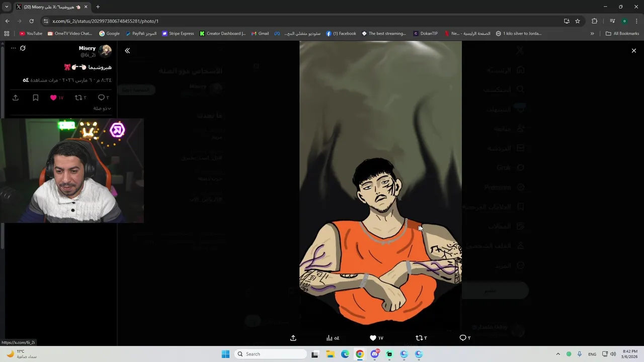Open Discord from the taskbar

click(374, 354)
